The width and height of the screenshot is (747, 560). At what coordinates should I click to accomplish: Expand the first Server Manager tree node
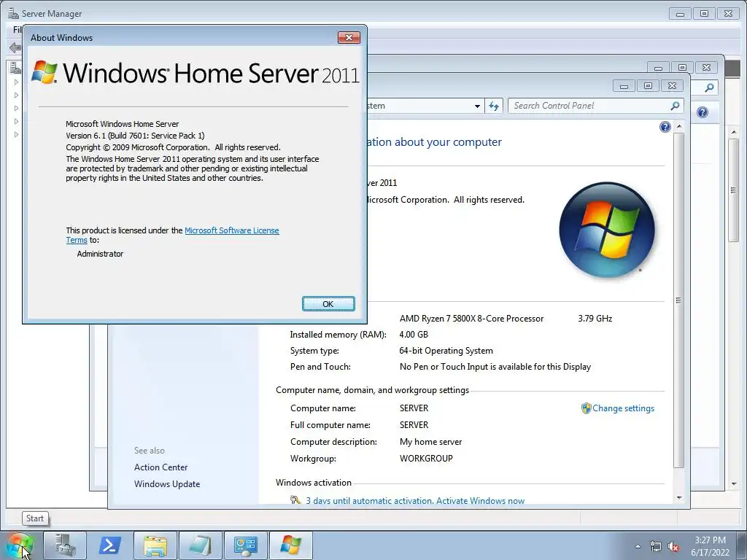16,82
